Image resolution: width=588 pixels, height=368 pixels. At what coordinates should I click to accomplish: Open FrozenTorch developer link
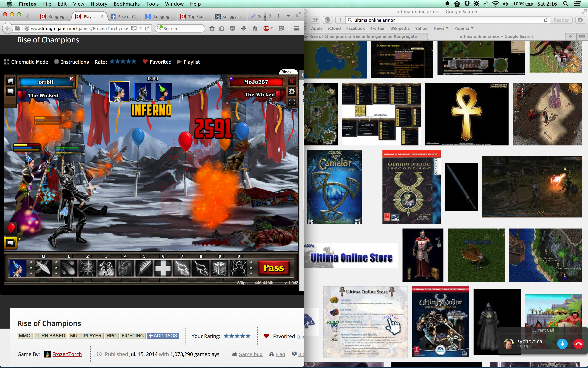click(67, 354)
